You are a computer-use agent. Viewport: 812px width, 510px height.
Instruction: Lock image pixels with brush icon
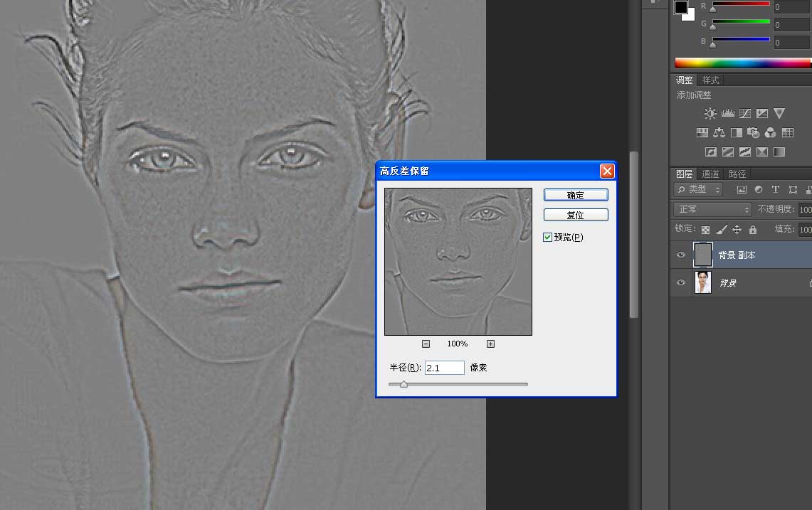coord(722,229)
